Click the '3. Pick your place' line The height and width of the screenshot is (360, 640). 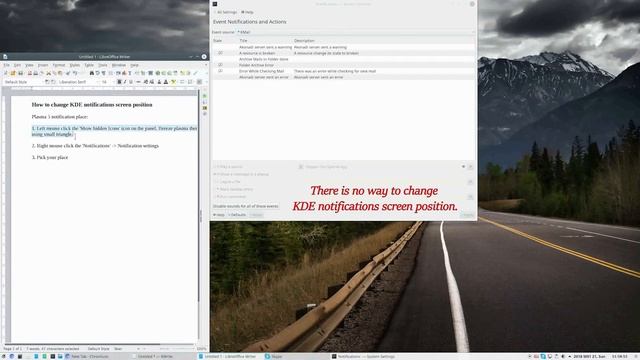(x=50, y=158)
